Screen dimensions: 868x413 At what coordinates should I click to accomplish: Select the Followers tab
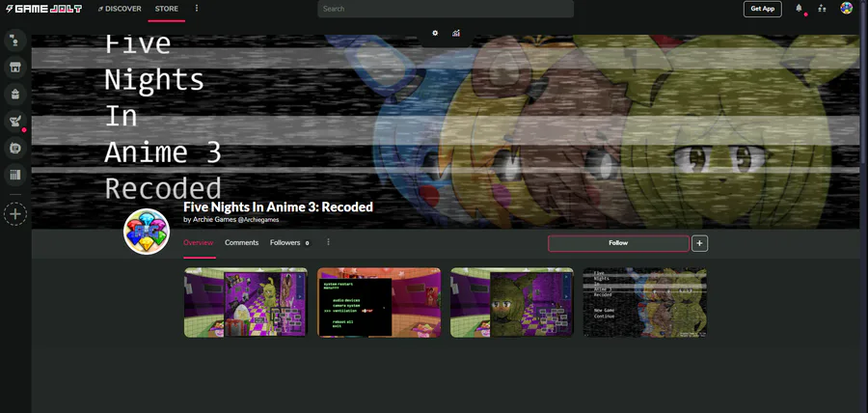click(x=290, y=242)
